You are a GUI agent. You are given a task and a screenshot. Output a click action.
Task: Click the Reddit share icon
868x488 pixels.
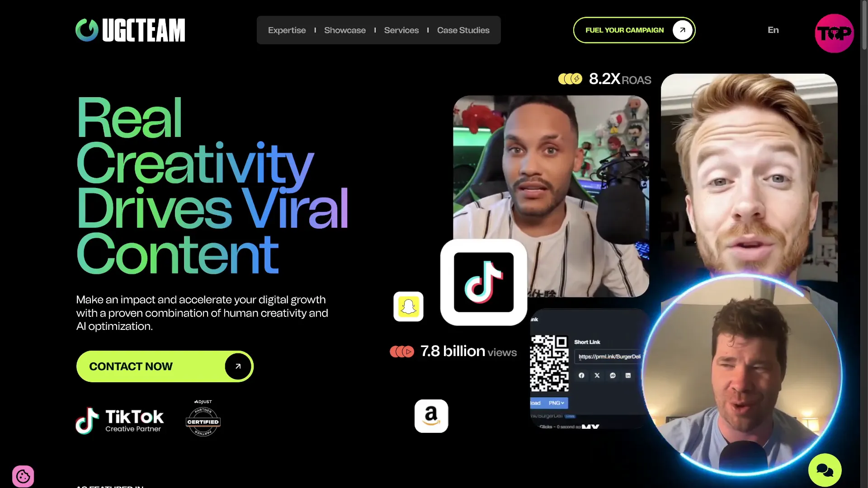click(x=613, y=375)
